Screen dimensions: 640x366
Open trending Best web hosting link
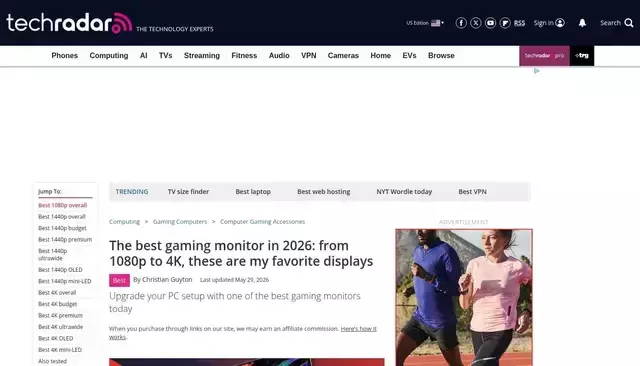pyautogui.click(x=324, y=191)
